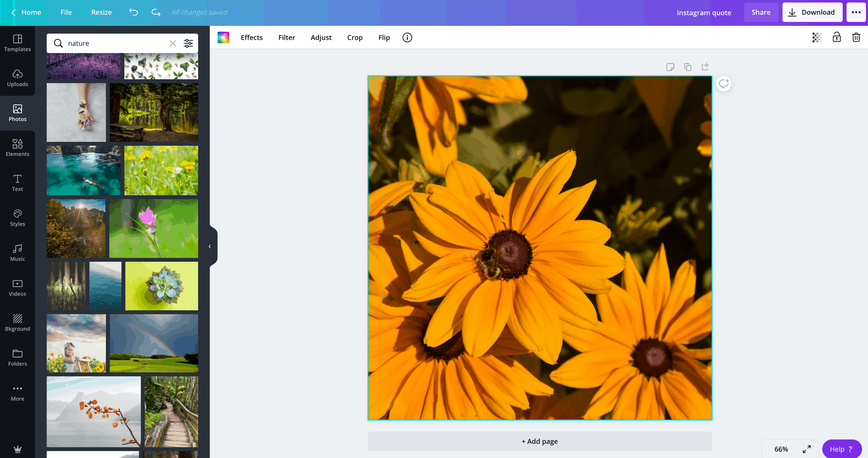Open the photo search filters

[x=188, y=43]
